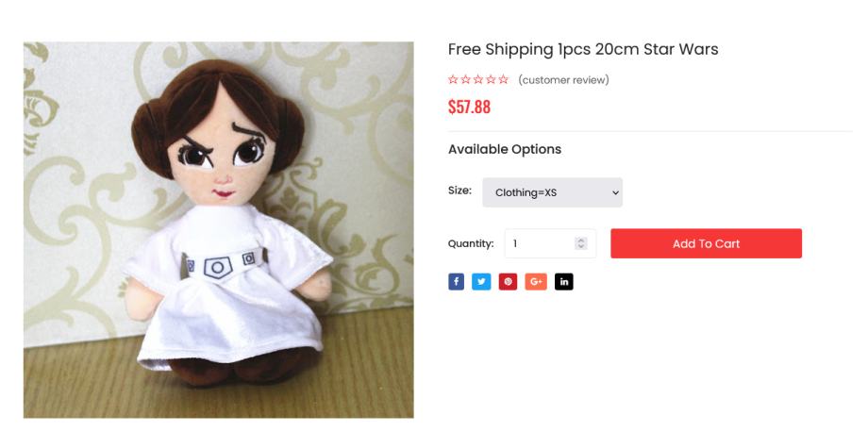Share product on Twitter
Image resolution: width=868 pixels, height=448 pixels.
coord(482,281)
